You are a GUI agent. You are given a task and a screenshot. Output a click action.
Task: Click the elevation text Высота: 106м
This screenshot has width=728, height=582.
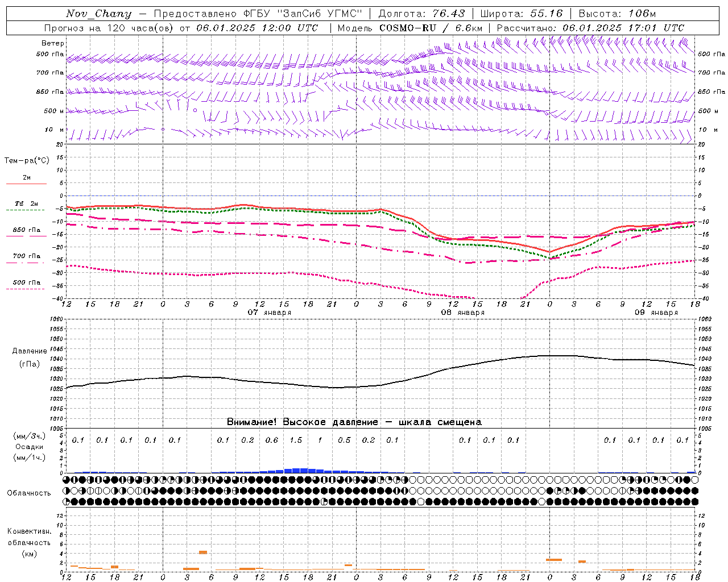pos(617,14)
